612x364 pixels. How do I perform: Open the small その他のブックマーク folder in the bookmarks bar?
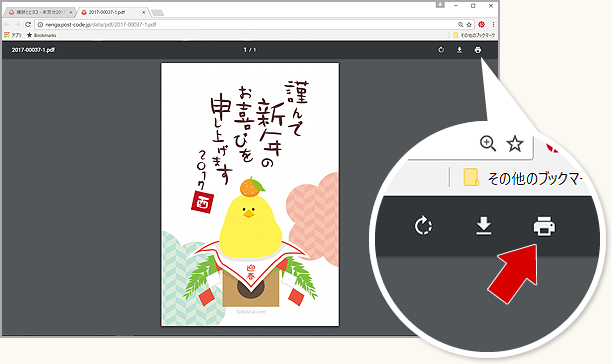(x=474, y=35)
